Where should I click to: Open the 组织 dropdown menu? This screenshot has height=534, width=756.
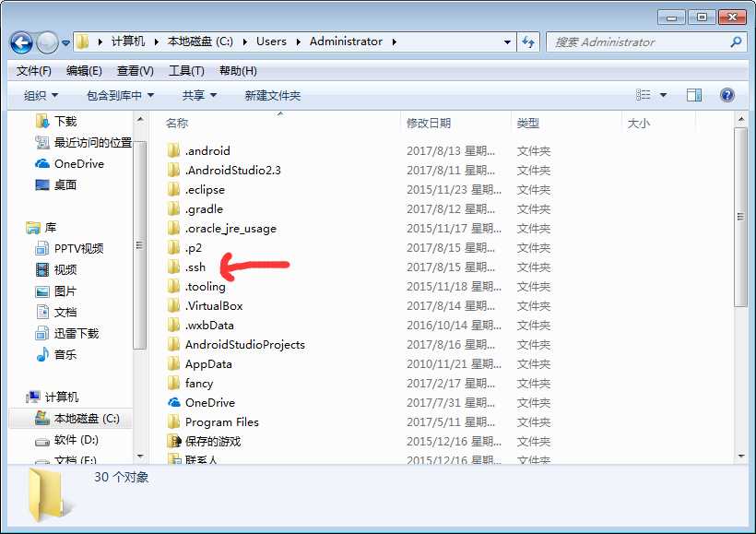click(x=41, y=96)
